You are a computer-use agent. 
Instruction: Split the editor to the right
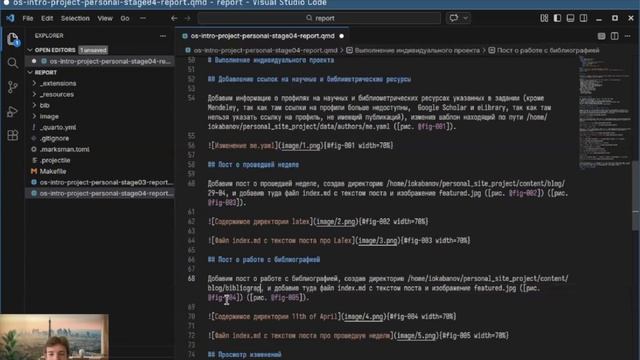pyautogui.click(x=614, y=36)
